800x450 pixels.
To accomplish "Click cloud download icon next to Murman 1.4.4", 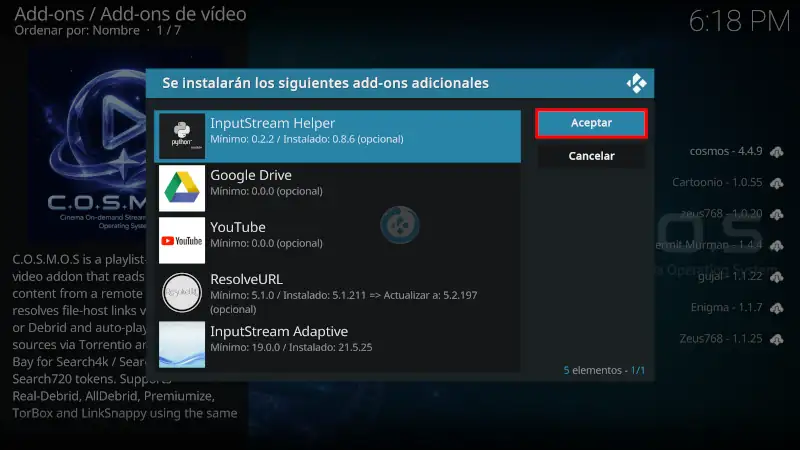I will click(777, 246).
